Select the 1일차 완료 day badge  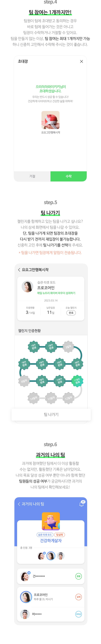[x=34, y=347]
